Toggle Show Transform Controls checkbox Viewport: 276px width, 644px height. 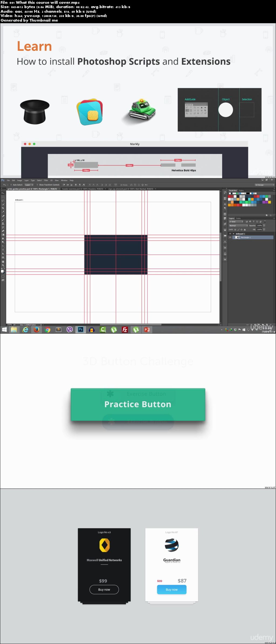click(x=37, y=185)
